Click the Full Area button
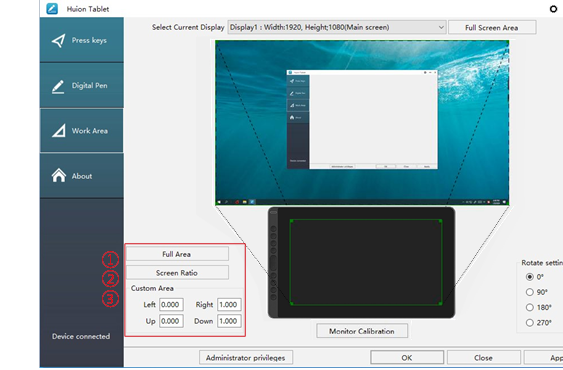The width and height of the screenshot is (563, 370). (177, 254)
